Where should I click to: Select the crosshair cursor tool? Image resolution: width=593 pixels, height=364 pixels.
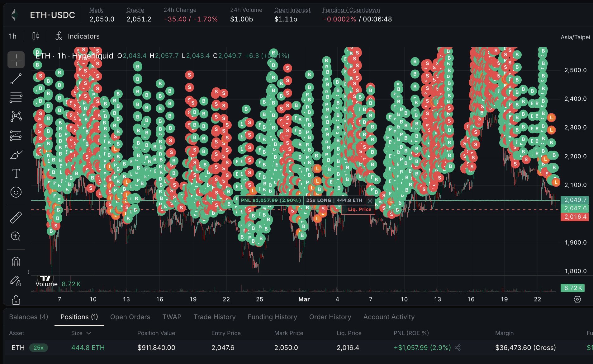click(x=16, y=59)
